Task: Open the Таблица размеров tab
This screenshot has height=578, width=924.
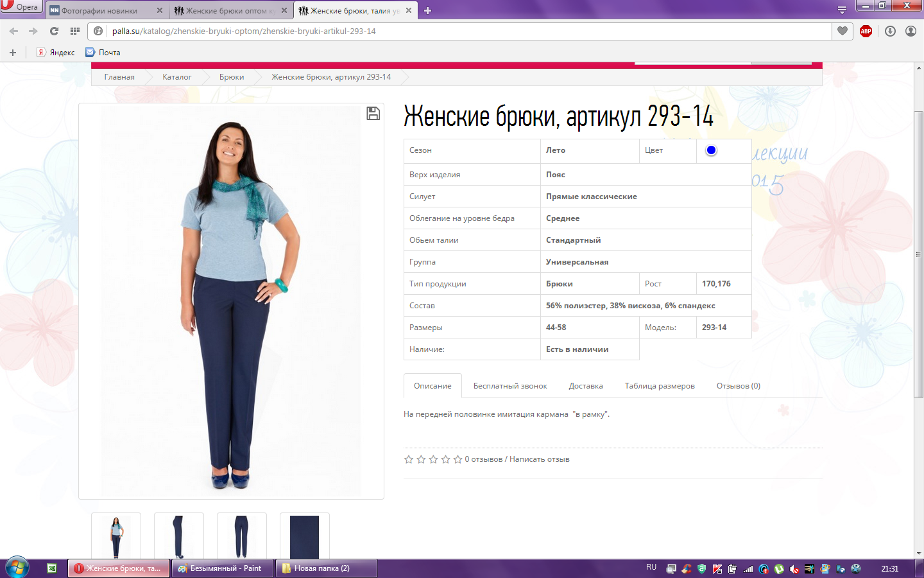Action: pos(659,386)
